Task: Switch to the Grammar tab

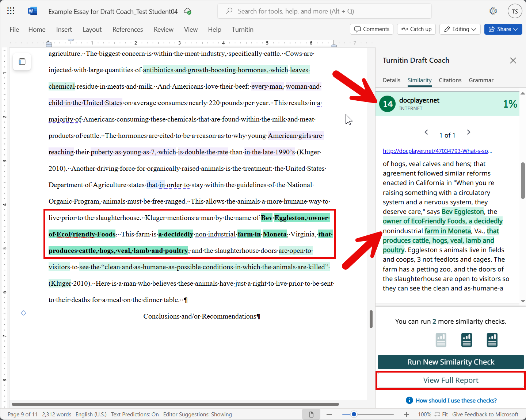Action: [x=481, y=80]
